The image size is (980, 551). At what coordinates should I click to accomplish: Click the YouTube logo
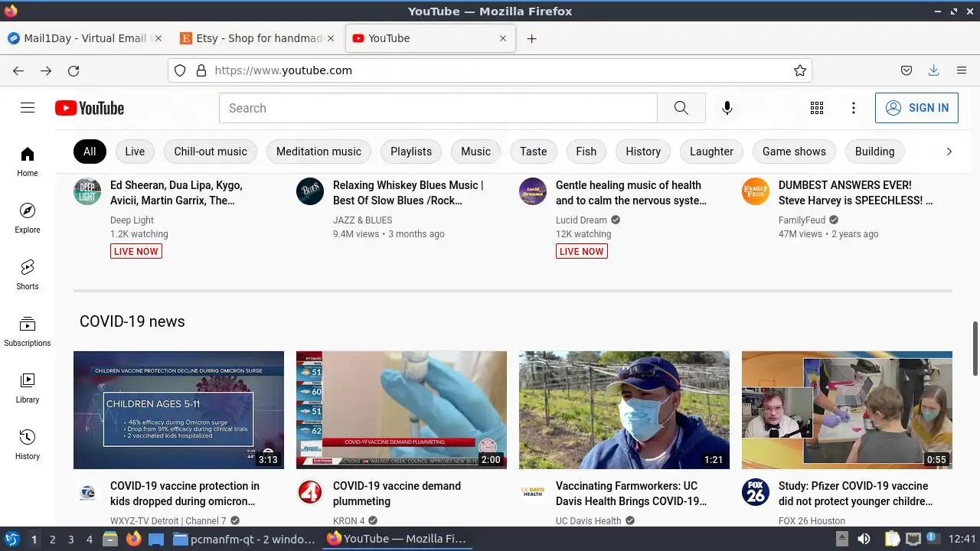point(90,108)
